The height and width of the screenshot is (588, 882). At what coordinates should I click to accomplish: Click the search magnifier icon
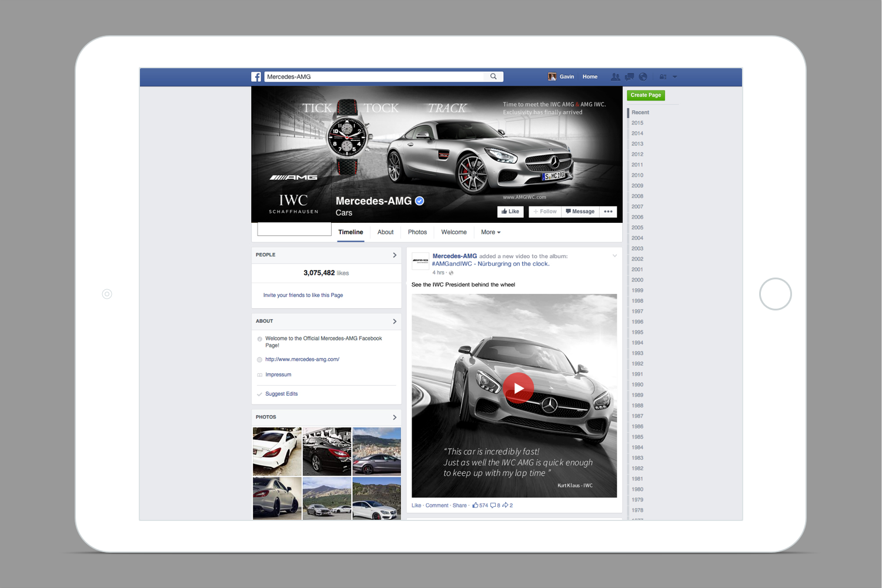(493, 76)
